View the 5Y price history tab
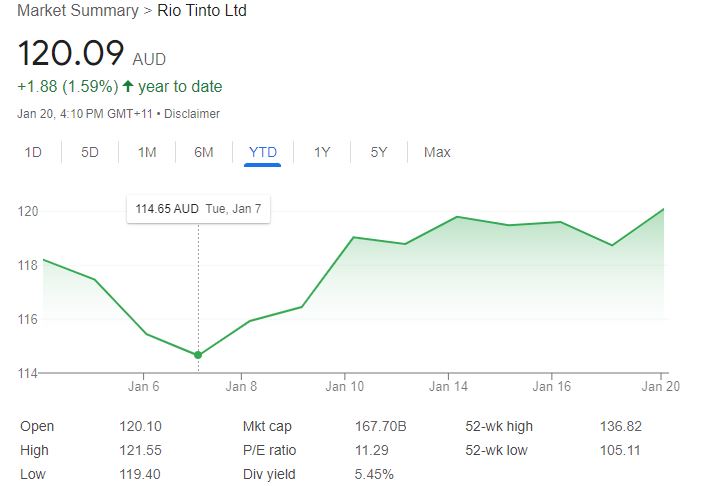Image resolution: width=713 pixels, height=486 pixels. point(379,152)
